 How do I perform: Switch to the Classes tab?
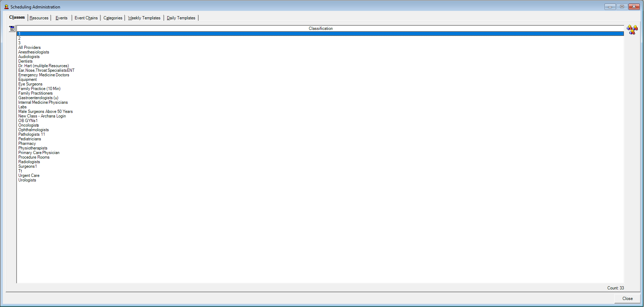point(17,17)
